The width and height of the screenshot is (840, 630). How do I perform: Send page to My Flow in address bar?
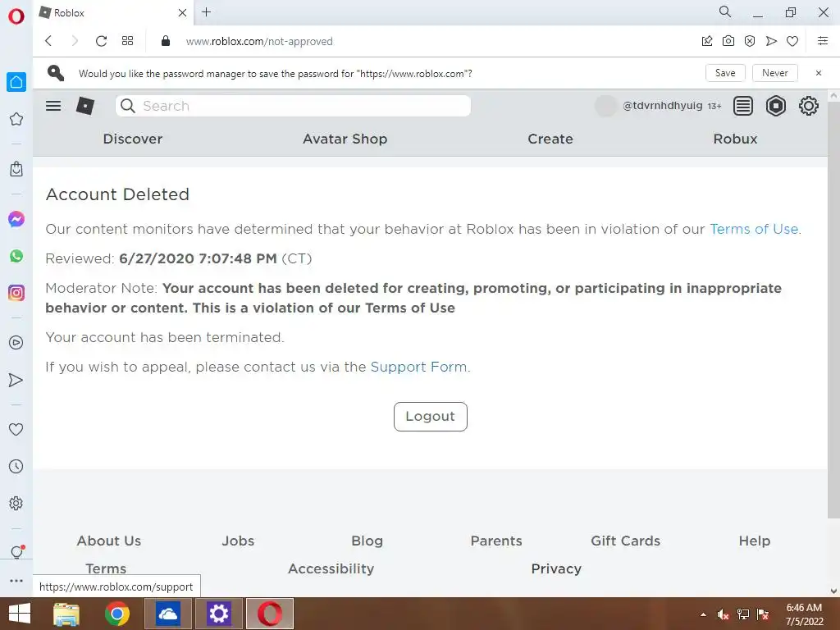tap(771, 41)
